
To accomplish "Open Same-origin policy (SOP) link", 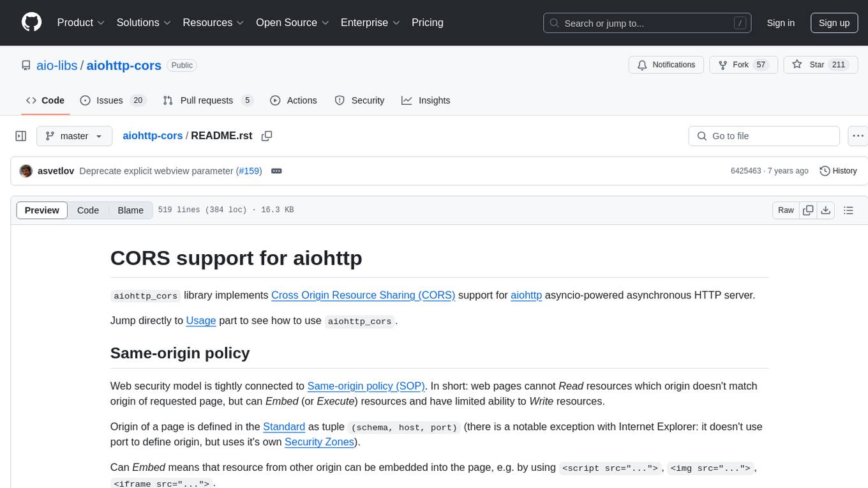I will (366, 386).
